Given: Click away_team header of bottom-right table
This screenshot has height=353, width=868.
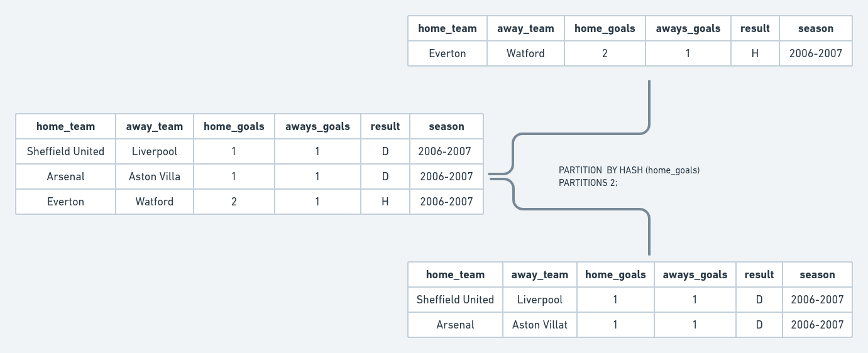Looking at the screenshot, I should tap(539, 274).
